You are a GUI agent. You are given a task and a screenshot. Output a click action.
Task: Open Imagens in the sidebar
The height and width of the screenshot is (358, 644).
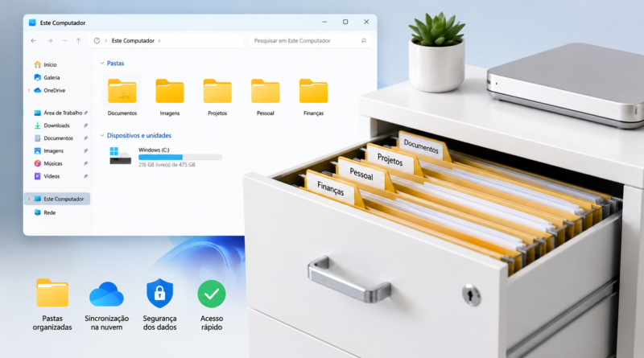point(49,150)
